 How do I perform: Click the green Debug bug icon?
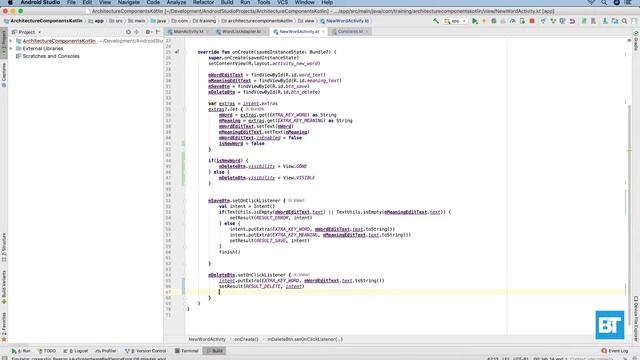click(493, 21)
